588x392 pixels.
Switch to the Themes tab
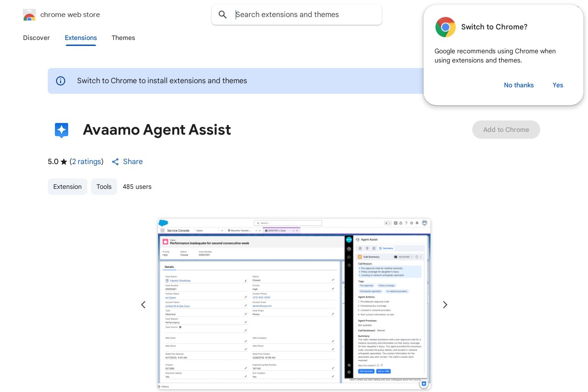coord(123,38)
